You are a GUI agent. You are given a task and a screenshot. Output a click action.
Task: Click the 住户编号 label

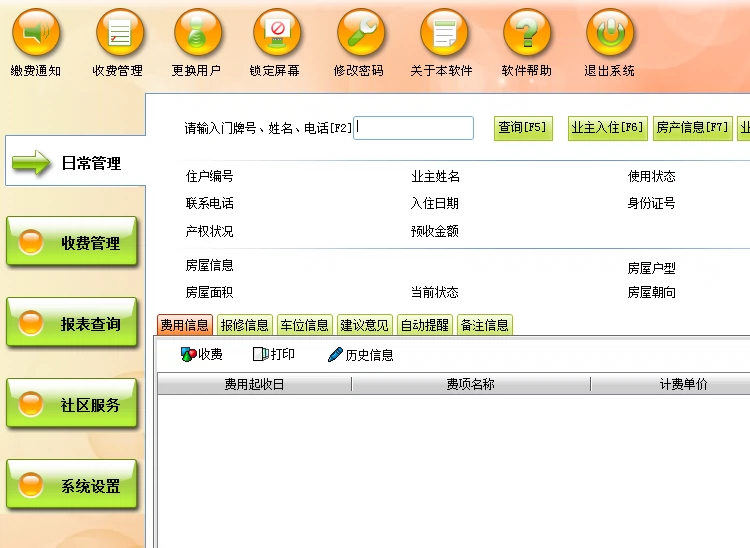[x=210, y=176]
